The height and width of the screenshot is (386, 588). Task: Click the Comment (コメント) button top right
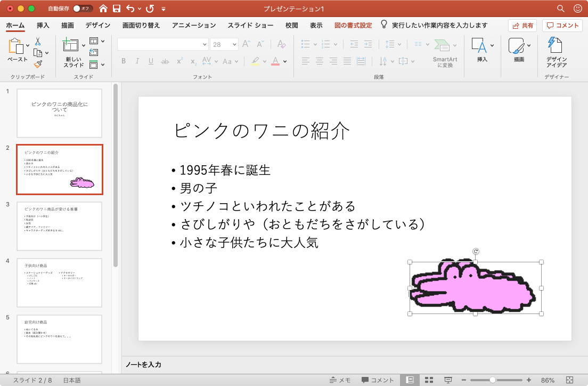pos(562,25)
